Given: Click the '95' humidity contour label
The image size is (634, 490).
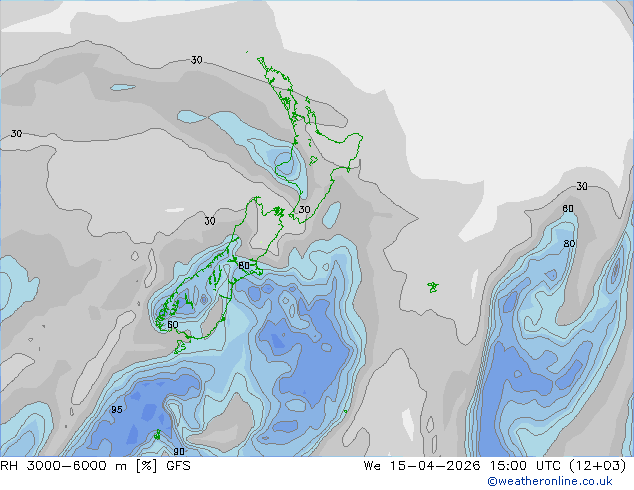Looking at the screenshot, I should pyautogui.click(x=117, y=410).
